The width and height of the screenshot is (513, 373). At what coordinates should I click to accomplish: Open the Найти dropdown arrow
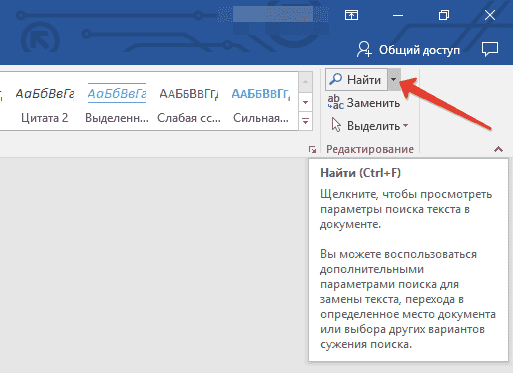pyautogui.click(x=394, y=80)
